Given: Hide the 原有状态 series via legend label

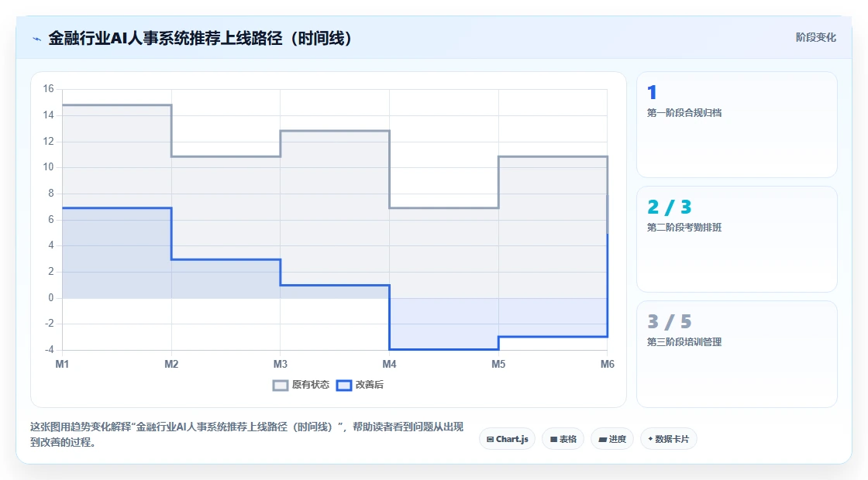Looking at the screenshot, I should pos(311,385).
